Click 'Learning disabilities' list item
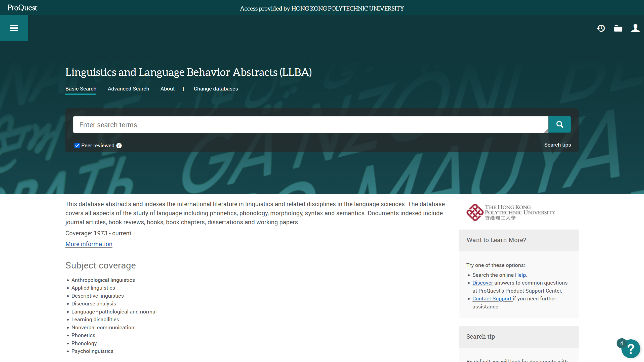The width and height of the screenshot is (644, 362). (x=95, y=320)
